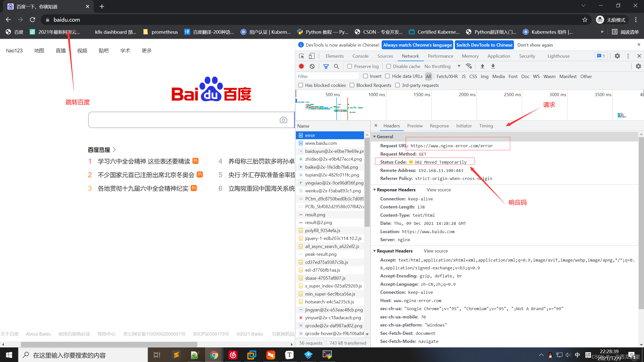Image resolution: width=644 pixels, height=362 pixels.
Task: Click the page horizontal scrollbar
Action: click(x=109, y=344)
